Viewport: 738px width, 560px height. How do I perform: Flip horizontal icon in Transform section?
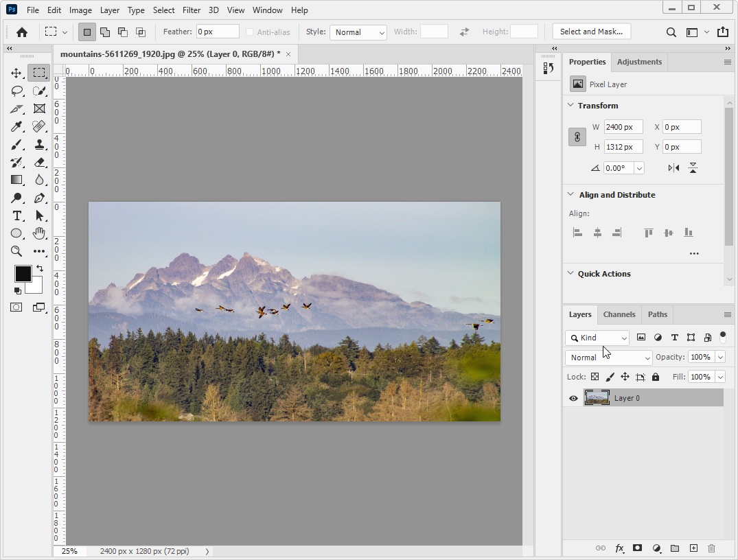pos(673,168)
